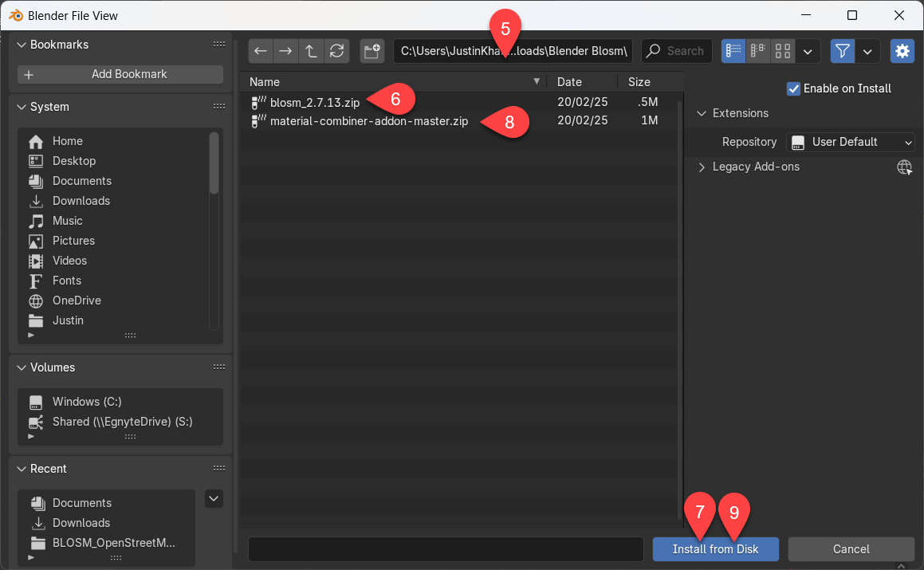The width and height of the screenshot is (924, 570).
Task: Switch to thumbnail display mode
Action: click(783, 51)
